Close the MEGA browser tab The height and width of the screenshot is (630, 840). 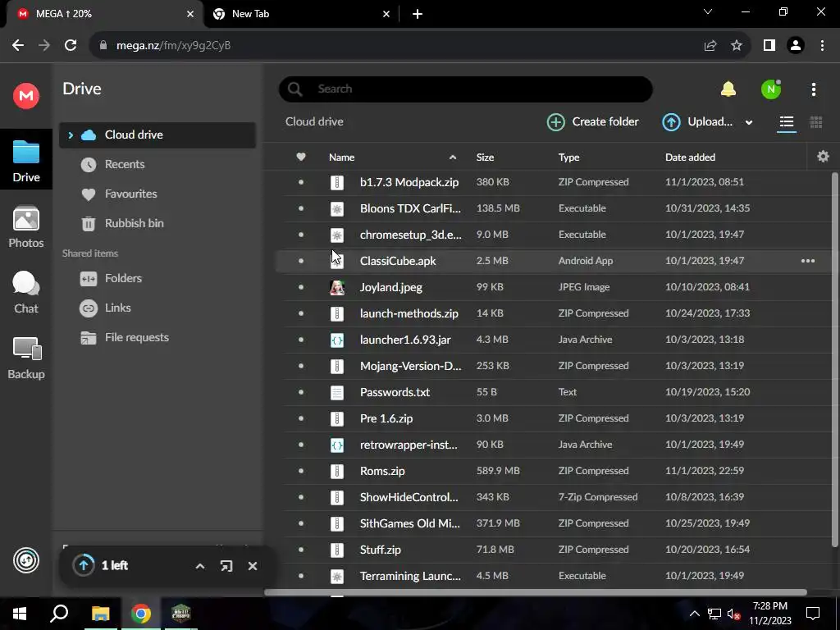coord(189,14)
